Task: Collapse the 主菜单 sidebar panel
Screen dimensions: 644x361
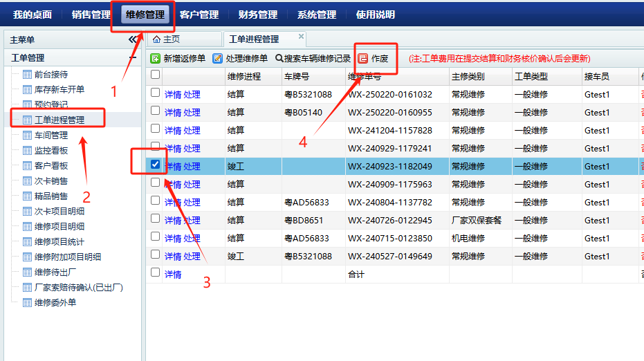Action: [133, 40]
